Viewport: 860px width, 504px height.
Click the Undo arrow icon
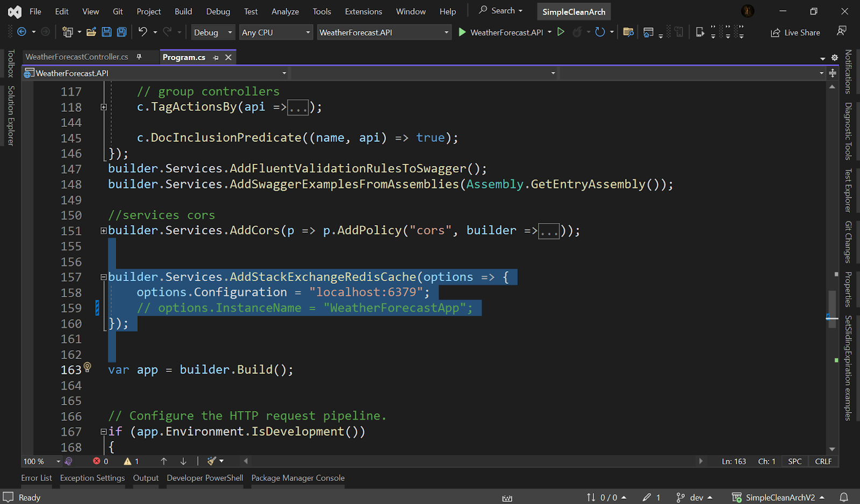[142, 32]
